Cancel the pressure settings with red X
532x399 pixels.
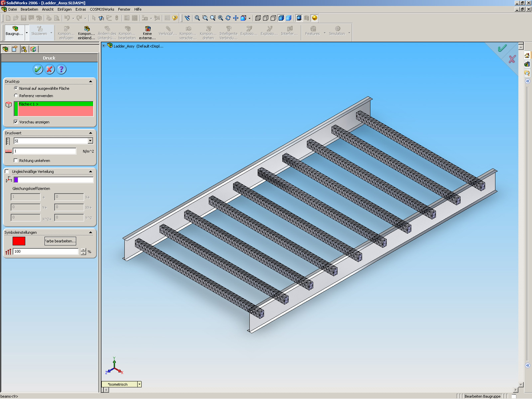[x=49, y=69]
